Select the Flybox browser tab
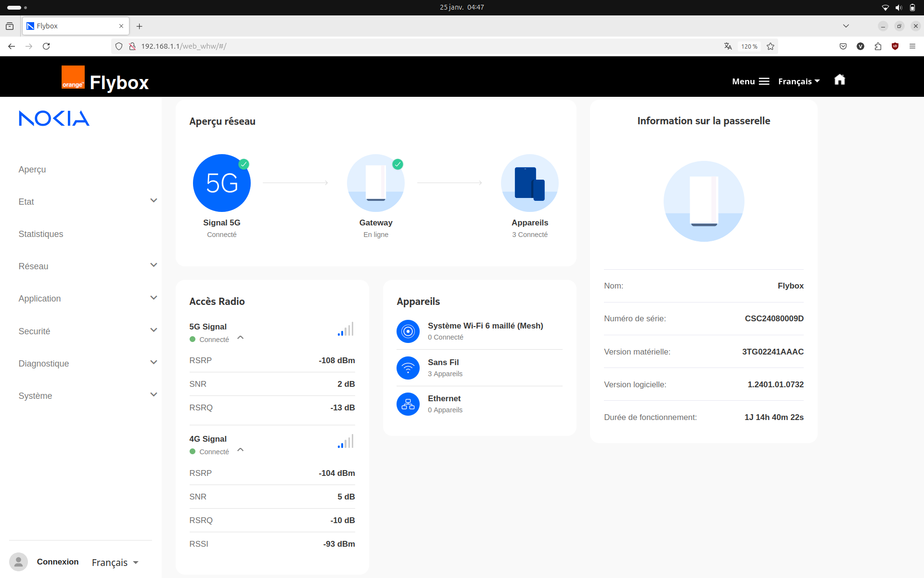Image resolution: width=924 pixels, height=578 pixels. click(x=76, y=26)
